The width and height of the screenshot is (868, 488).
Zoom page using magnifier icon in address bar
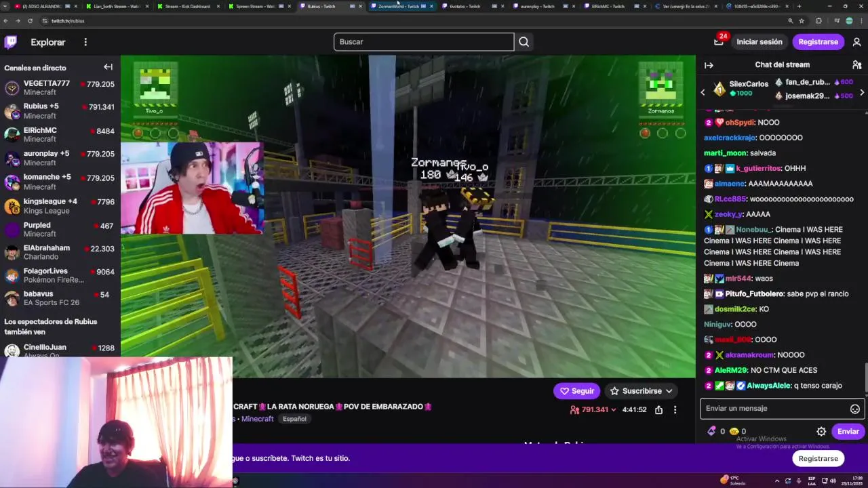[x=791, y=21]
